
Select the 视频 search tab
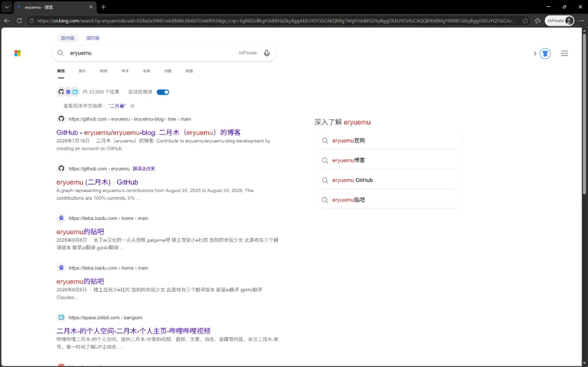[x=103, y=71]
